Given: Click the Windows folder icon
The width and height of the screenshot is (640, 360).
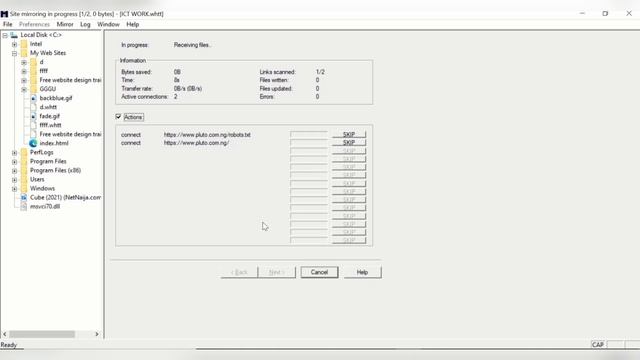Looking at the screenshot, I should tap(24, 188).
